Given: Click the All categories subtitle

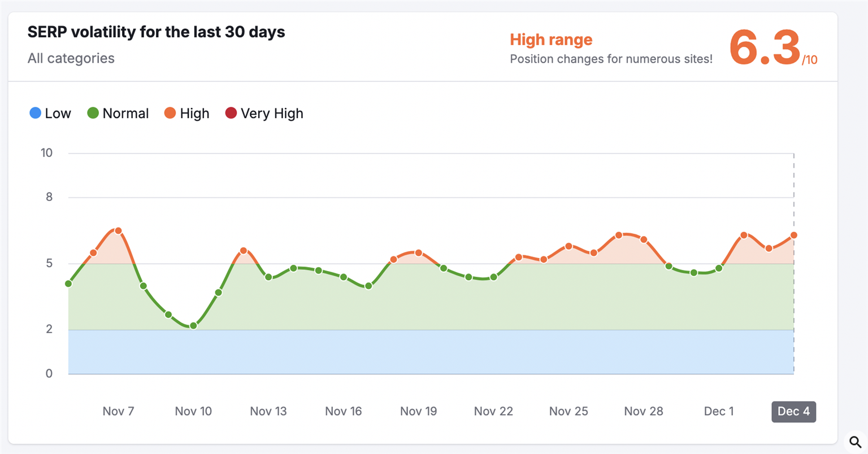Looking at the screenshot, I should (x=71, y=58).
